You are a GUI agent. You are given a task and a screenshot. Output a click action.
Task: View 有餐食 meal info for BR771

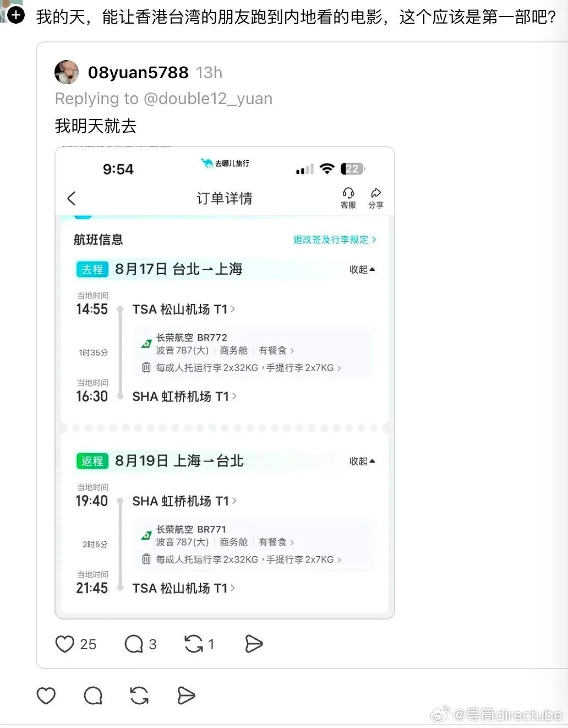click(276, 542)
